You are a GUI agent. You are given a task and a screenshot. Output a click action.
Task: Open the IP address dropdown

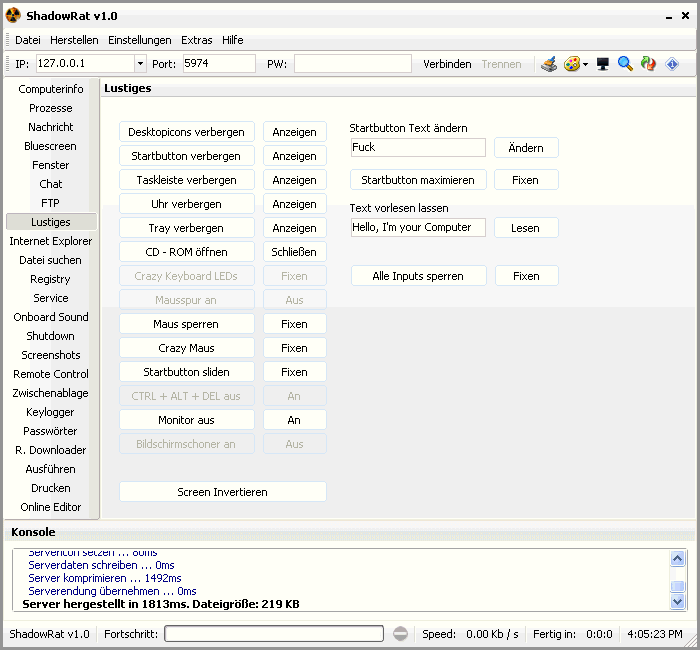pyautogui.click(x=140, y=64)
